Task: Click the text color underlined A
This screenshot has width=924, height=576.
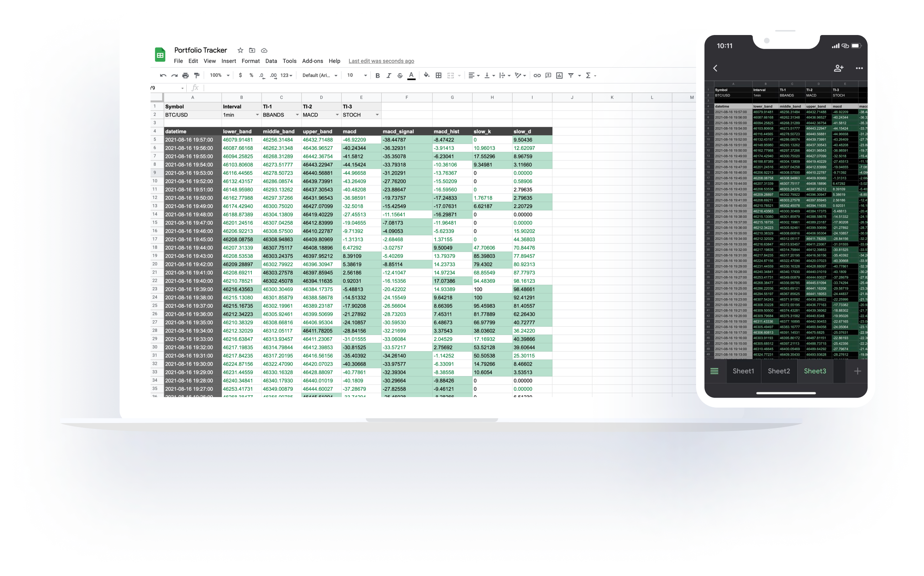Action: [411, 75]
